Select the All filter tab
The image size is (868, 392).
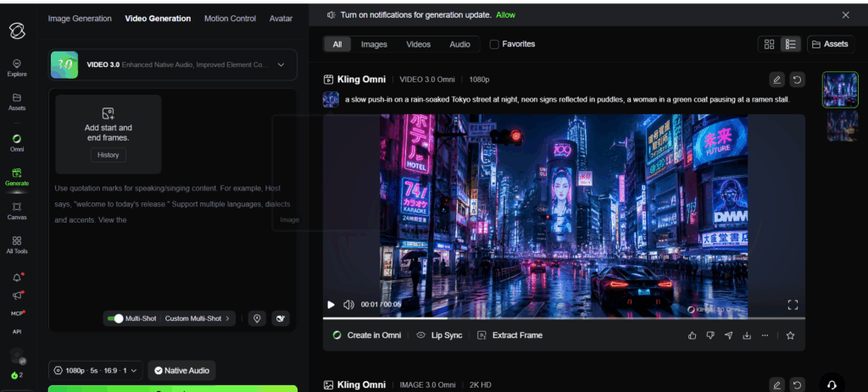coord(337,44)
